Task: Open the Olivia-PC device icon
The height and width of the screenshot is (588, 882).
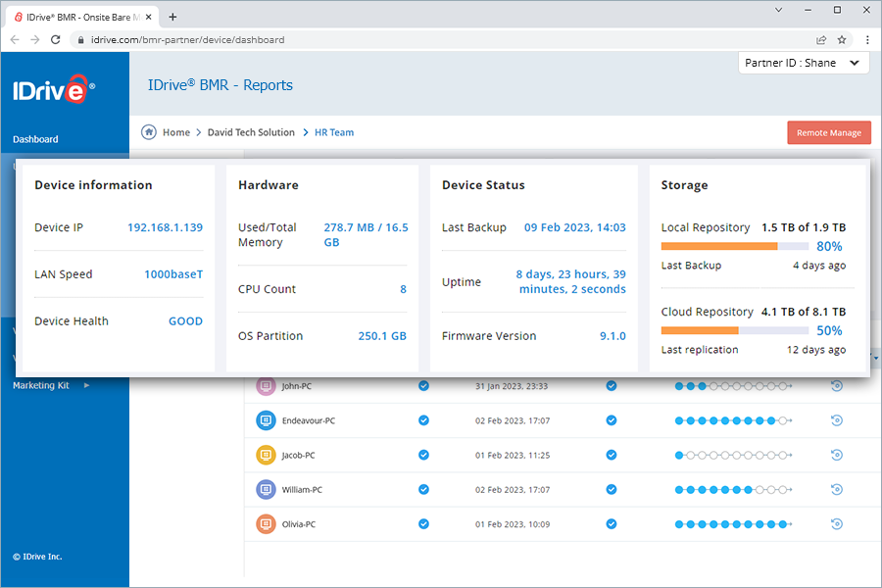Action: coord(266,524)
